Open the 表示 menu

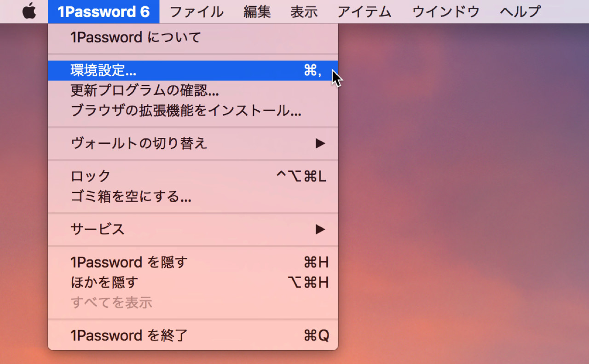(304, 11)
